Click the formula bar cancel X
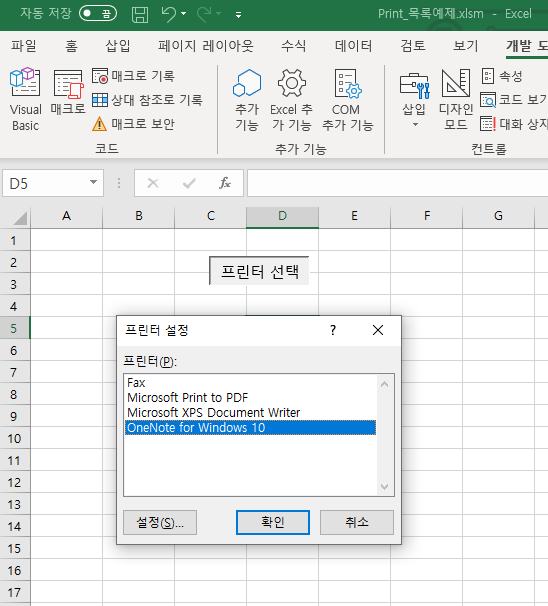The height and width of the screenshot is (606, 548). point(153,183)
